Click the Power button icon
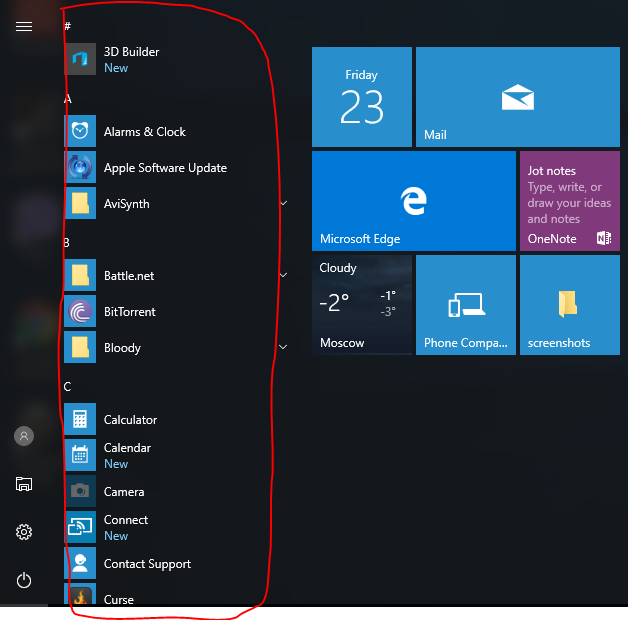The image size is (628, 620). coord(24,580)
